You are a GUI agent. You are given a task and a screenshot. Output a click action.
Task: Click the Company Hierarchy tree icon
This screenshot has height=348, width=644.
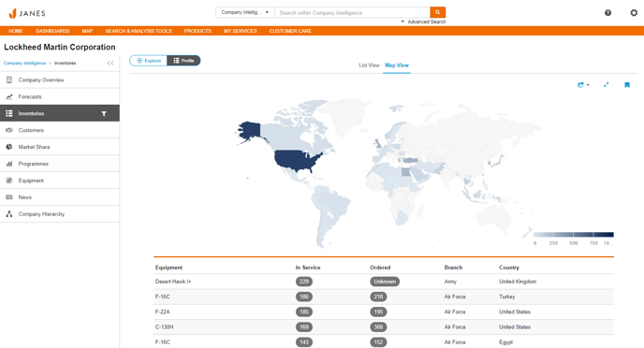(9, 214)
